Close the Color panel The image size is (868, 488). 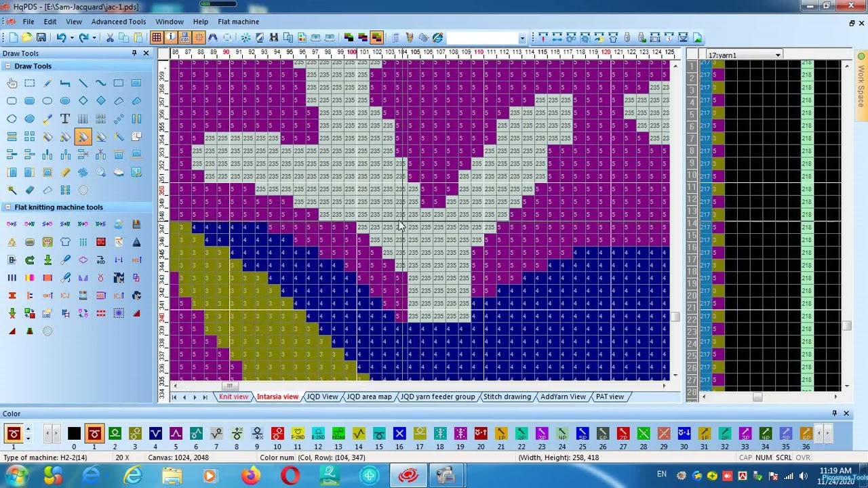tap(846, 413)
